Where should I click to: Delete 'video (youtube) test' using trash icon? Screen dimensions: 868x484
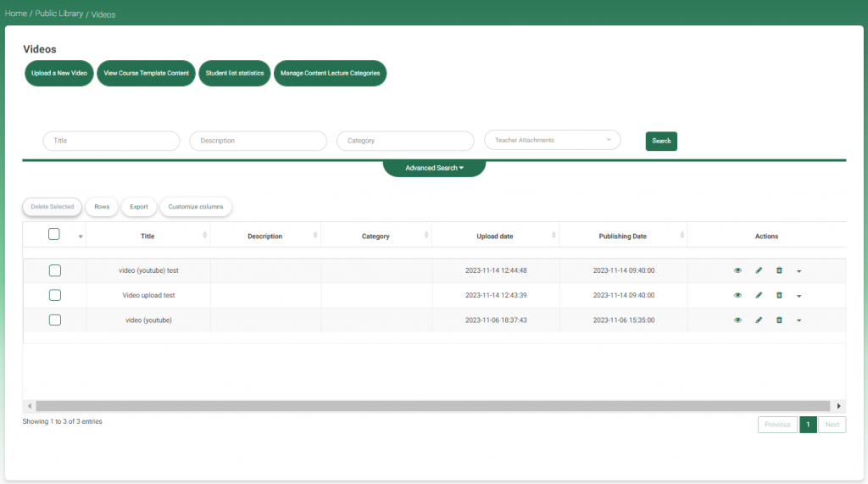779,270
